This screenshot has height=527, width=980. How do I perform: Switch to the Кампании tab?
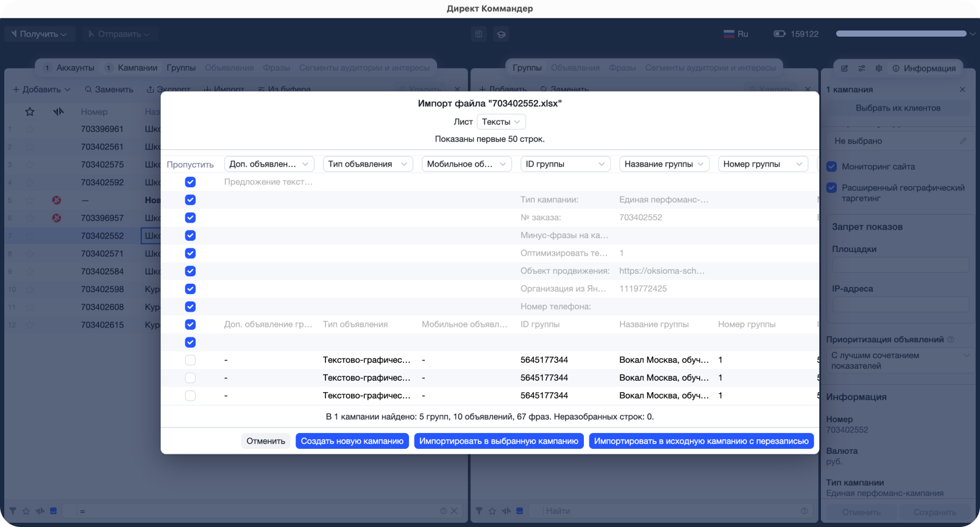tap(132, 68)
